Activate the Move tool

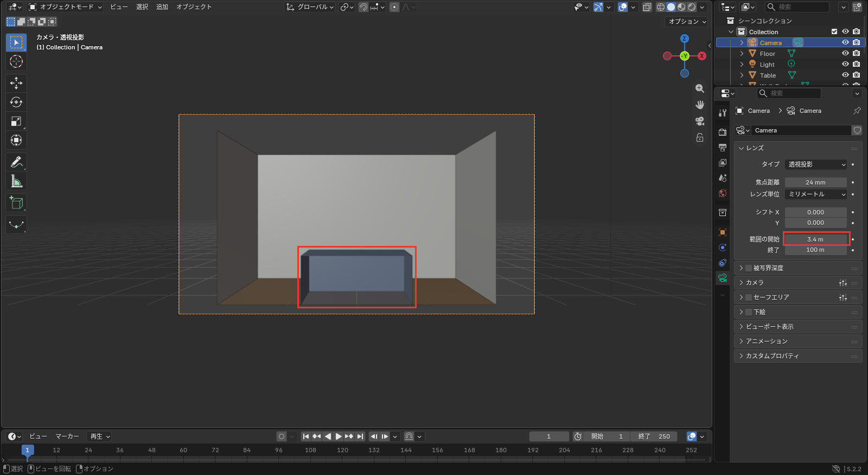point(16,83)
